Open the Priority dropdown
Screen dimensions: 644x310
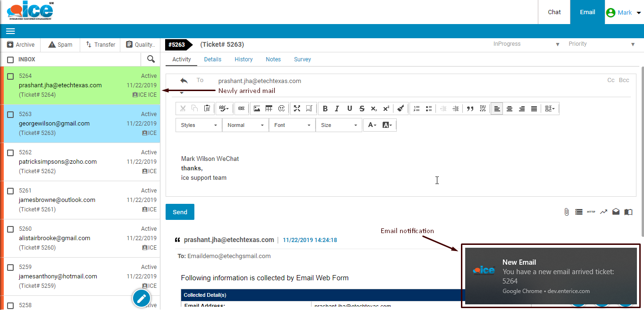602,44
